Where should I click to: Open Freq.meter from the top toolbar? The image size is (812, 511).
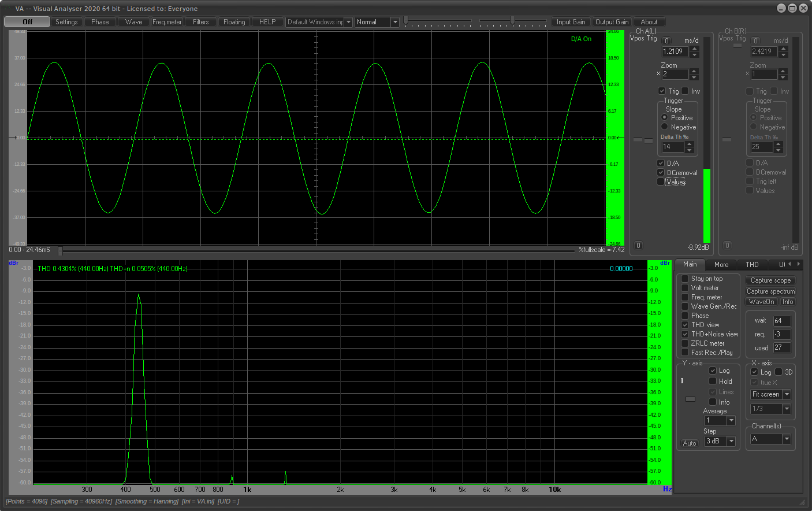(x=167, y=22)
